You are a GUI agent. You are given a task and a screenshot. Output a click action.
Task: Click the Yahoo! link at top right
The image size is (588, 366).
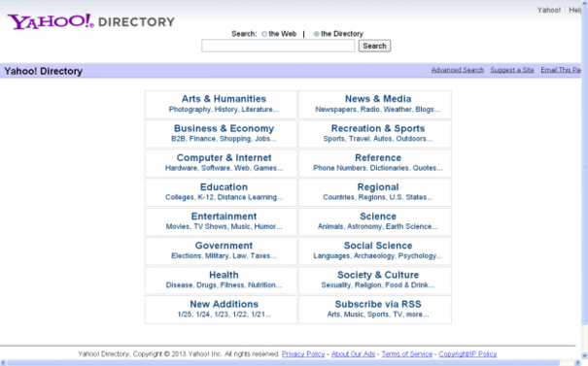548,10
